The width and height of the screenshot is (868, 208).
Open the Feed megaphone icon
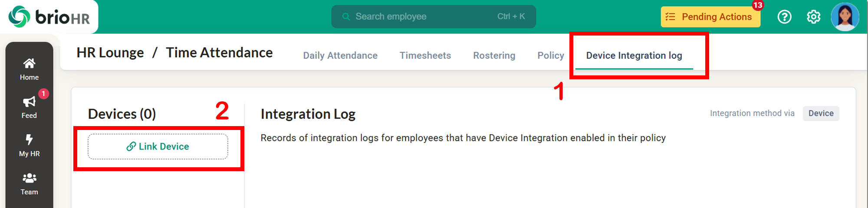click(x=29, y=102)
